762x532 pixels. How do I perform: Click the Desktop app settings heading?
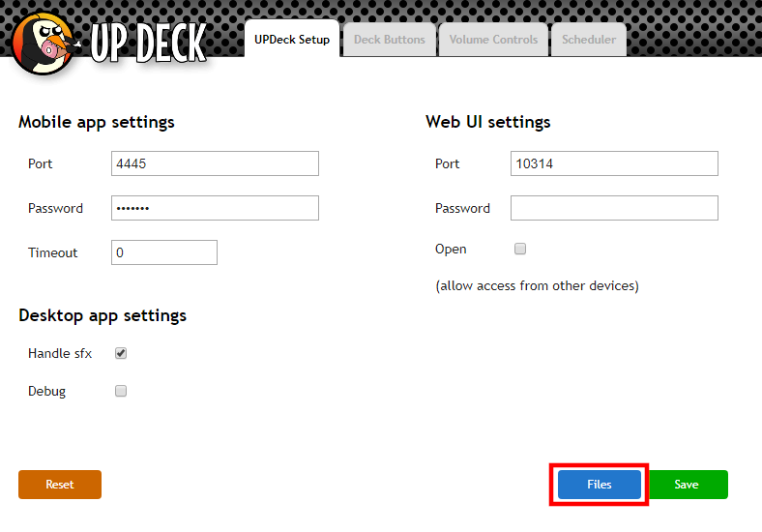pyautogui.click(x=103, y=315)
